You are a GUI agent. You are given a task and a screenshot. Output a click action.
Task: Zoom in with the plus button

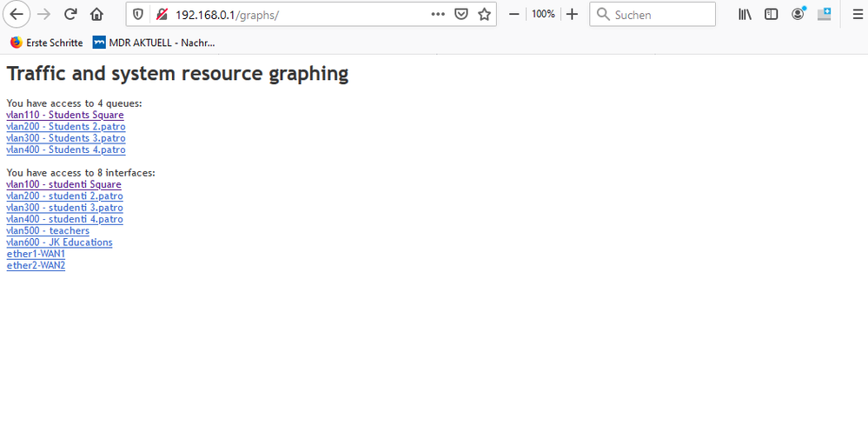(573, 15)
